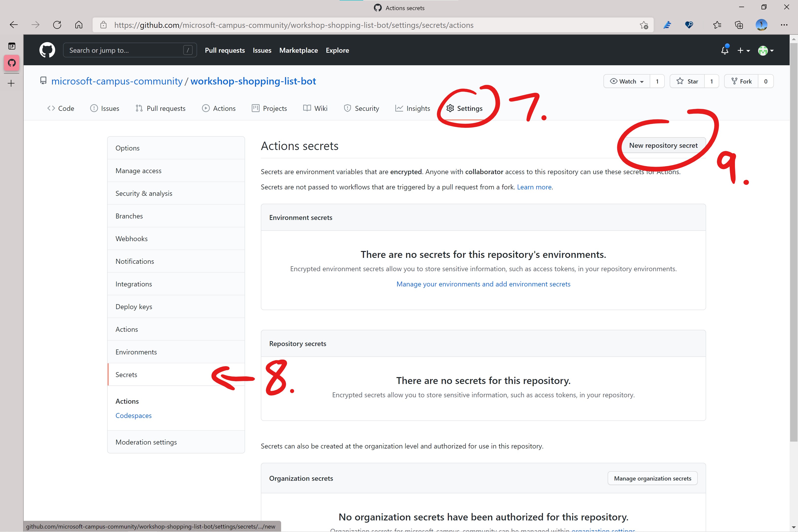Click the GitHub pinned vertical tab icon
The width and height of the screenshot is (798, 532).
point(12,63)
